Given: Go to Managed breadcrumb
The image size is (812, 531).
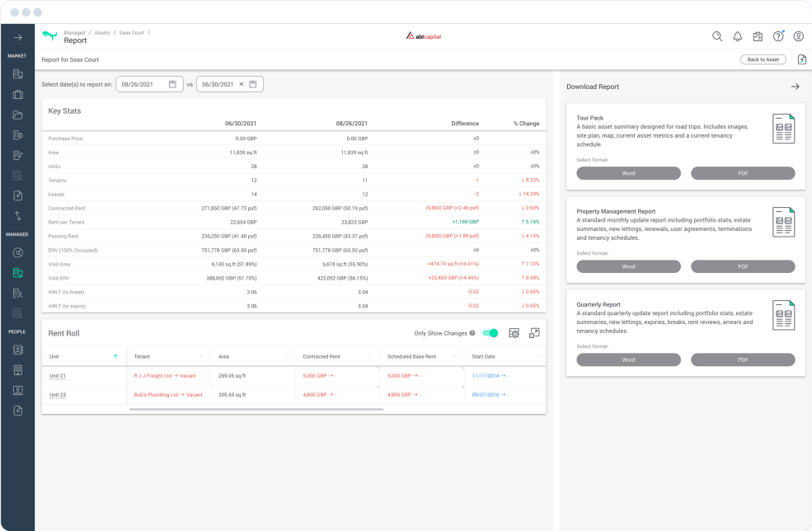Looking at the screenshot, I should tap(74, 33).
